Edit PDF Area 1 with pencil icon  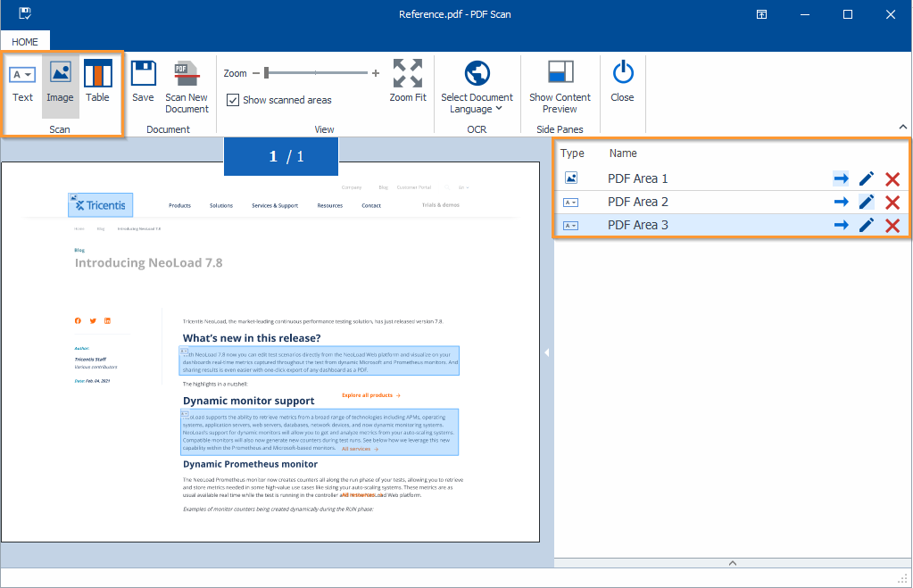tap(866, 179)
